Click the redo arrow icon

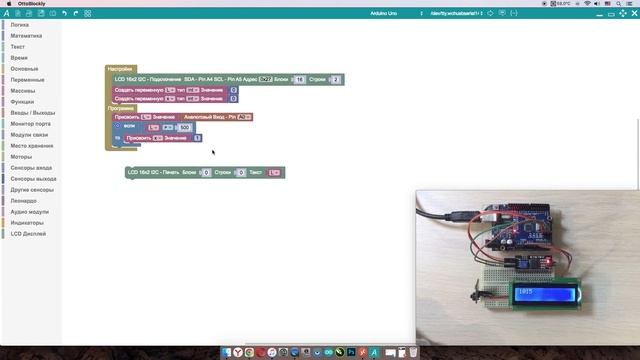pyautogui.click(x=76, y=13)
